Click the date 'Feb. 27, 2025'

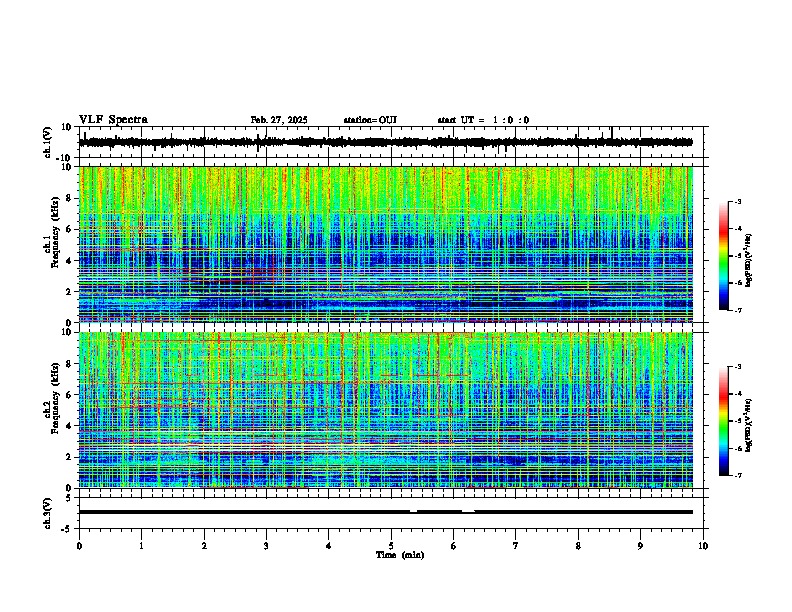pyautogui.click(x=279, y=120)
